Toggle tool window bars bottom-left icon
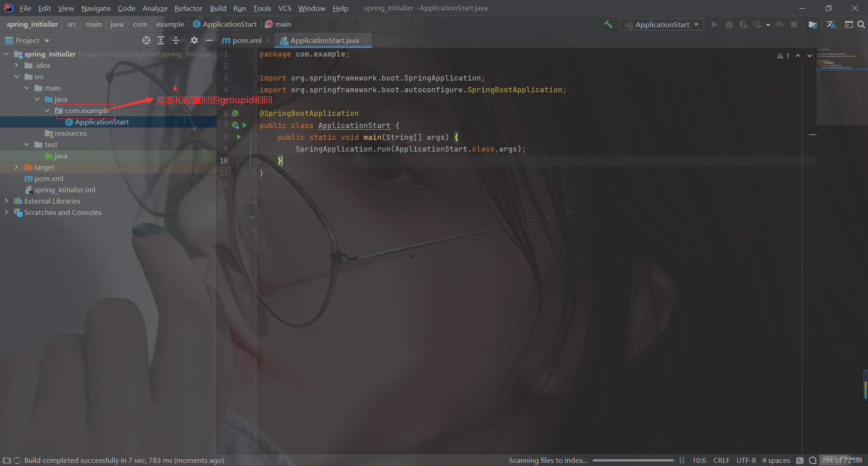The height and width of the screenshot is (466, 868). click(x=7, y=460)
